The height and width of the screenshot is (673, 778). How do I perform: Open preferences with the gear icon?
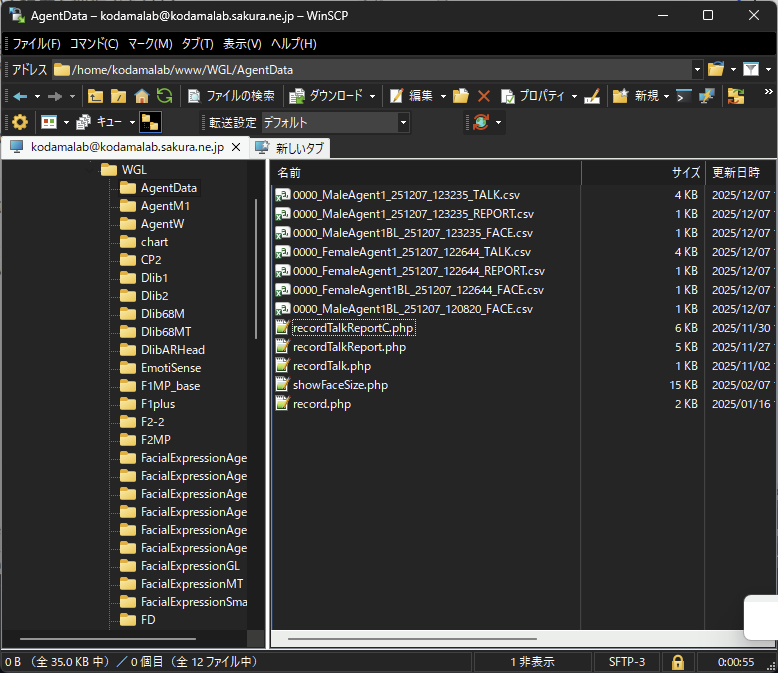click(x=19, y=122)
